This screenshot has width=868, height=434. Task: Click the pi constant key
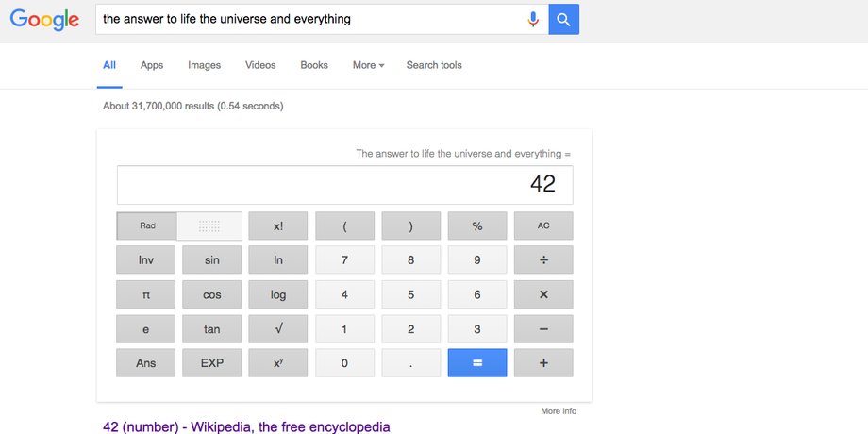coord(145,294)
